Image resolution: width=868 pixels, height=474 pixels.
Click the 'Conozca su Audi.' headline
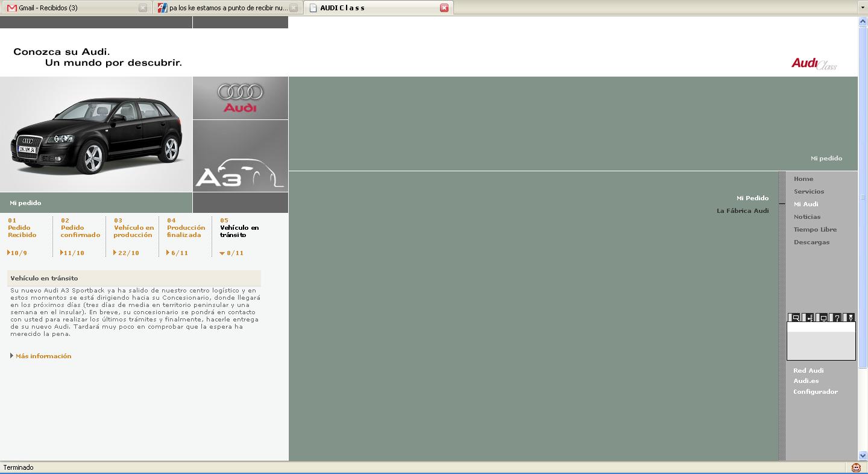(x=61, y=52)
